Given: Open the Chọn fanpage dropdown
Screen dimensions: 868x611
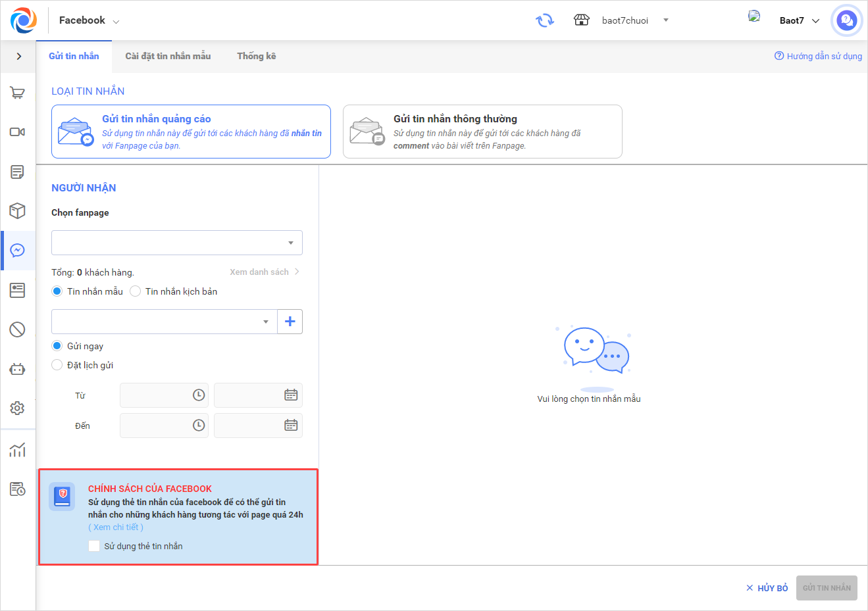Looking at the screenshot, I should coord(177,243).
